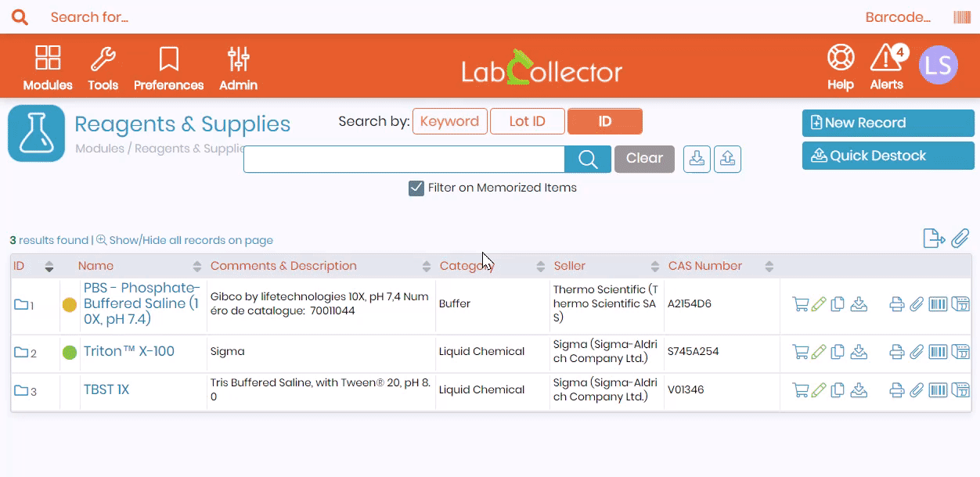Duplicate the TBST 1X record

coord(838,389)
